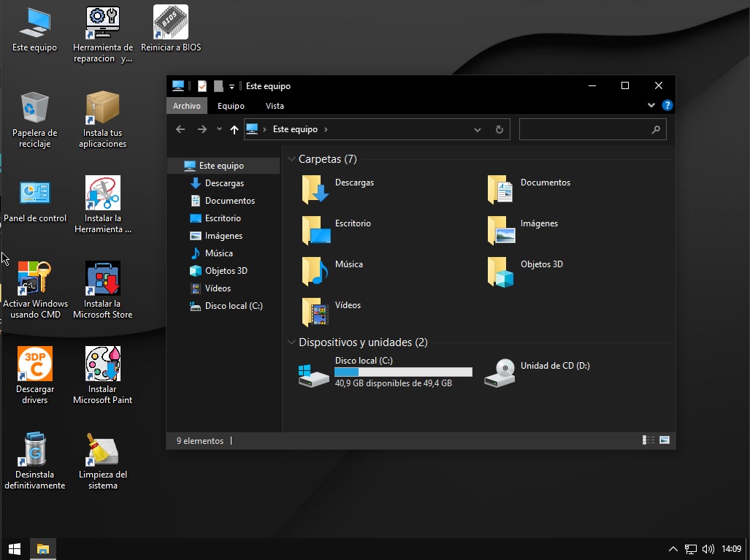
Task: Open the Archivo ribbon tab
Action: point(186,106)
